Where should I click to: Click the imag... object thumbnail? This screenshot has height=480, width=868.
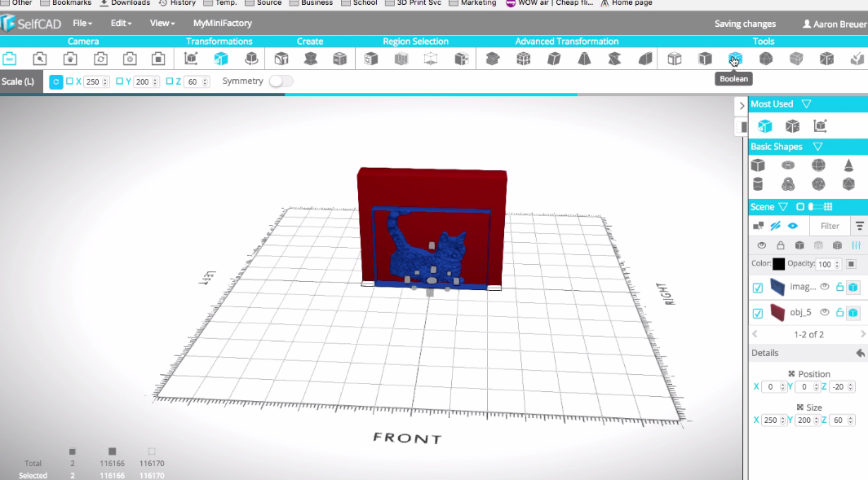777,287
